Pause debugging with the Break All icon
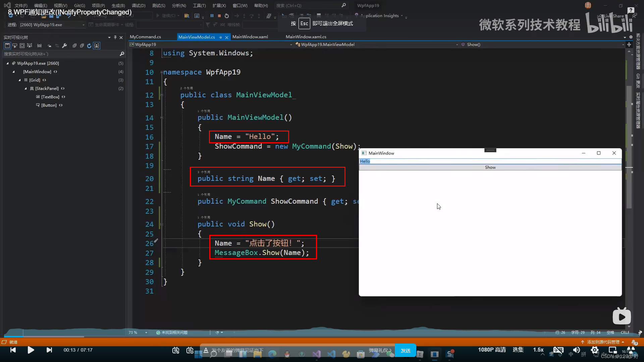 [212, 16]
